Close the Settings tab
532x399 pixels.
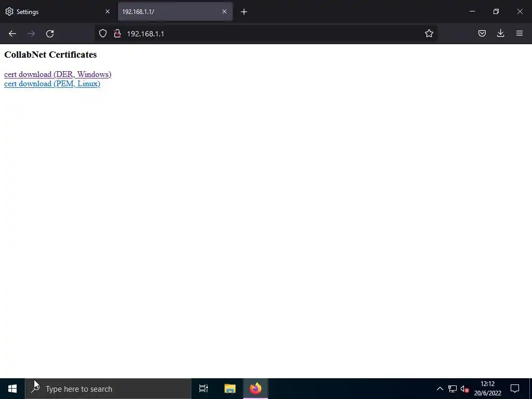pyautogui.click(x=108, y=11)
